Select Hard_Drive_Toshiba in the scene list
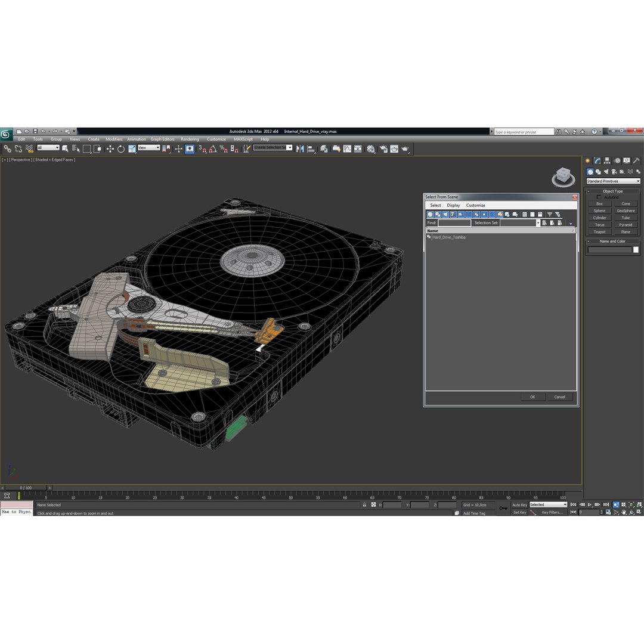This screenshot has width=644, height=644. pos(448,237)
